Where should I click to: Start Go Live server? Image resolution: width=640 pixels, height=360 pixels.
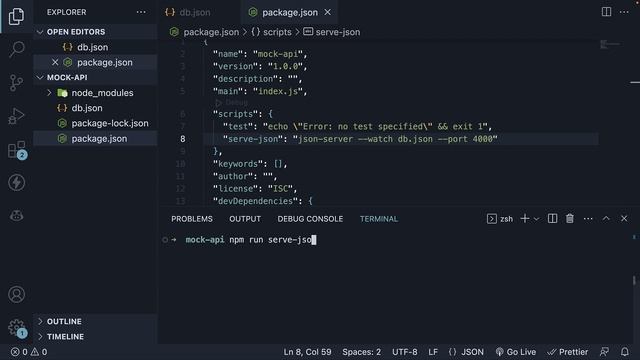(x=516, y=352)
